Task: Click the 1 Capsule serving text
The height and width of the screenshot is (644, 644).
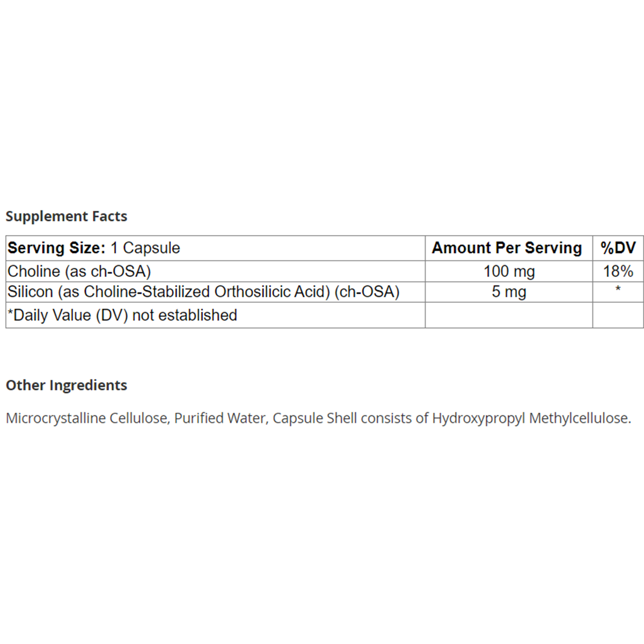Action: (x=145, y=248)
